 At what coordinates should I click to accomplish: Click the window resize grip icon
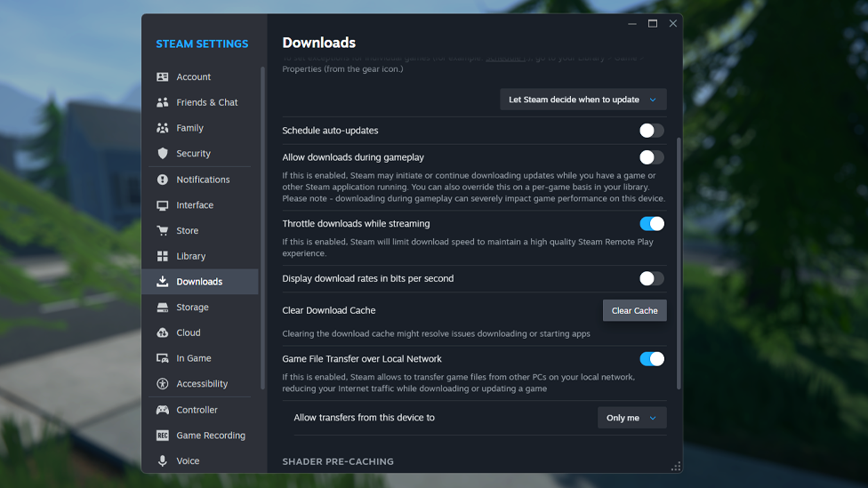click(676, 467)
